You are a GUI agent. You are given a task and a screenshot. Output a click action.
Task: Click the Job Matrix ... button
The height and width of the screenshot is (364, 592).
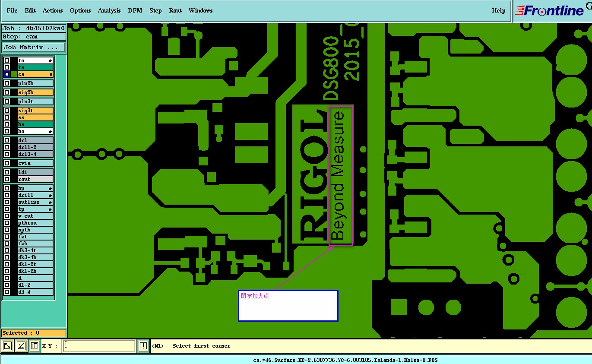click(x=34, y=47)
